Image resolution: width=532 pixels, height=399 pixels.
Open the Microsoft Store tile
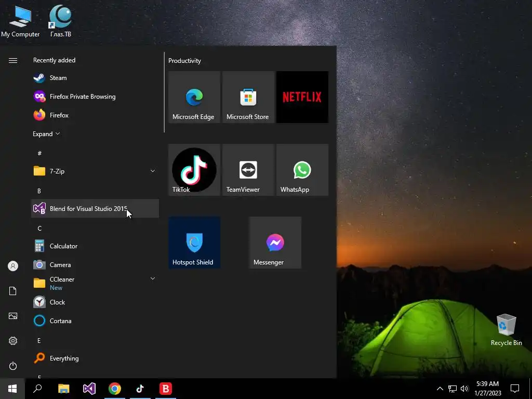coord(248,97)
